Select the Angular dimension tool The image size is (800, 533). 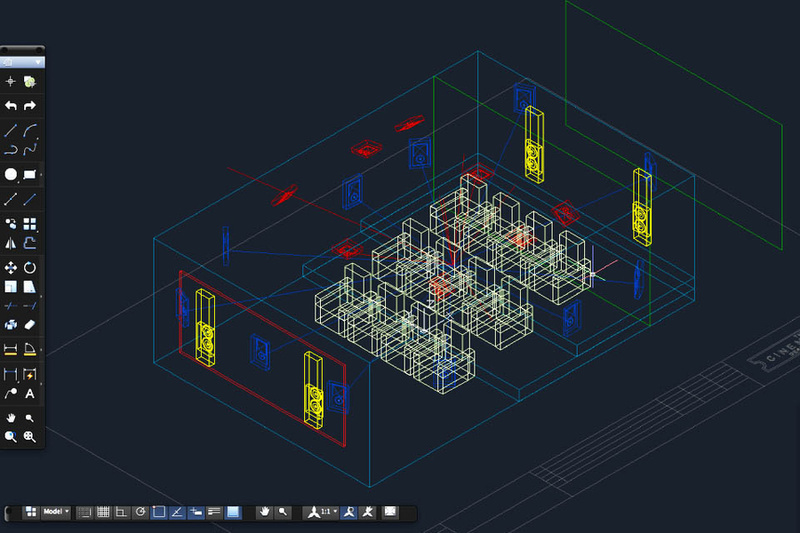pyautogui.click(x=30, y=349)
